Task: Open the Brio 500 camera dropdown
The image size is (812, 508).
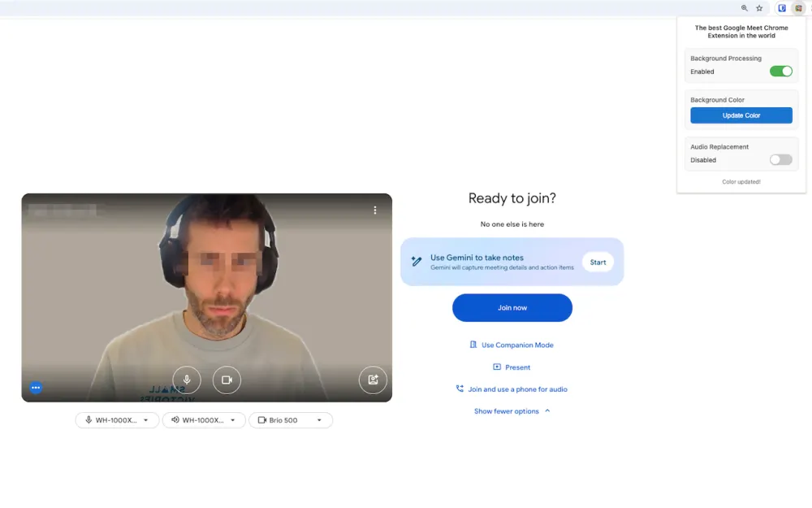Action: pyautogui.click(x=291, y=420)
